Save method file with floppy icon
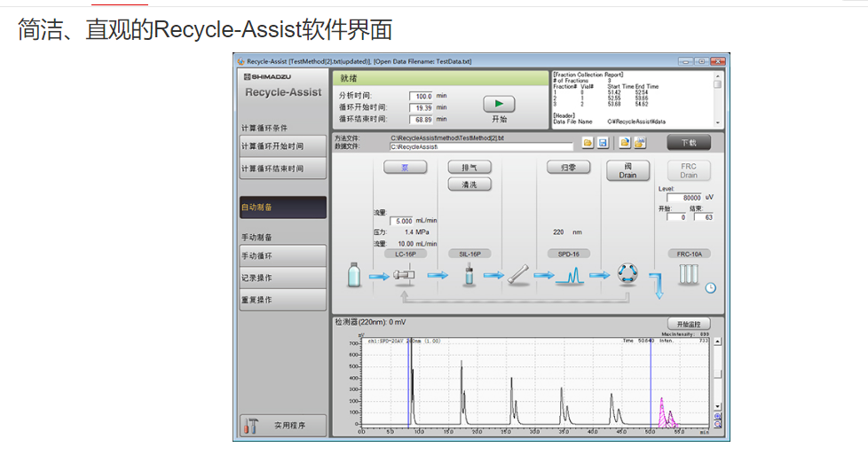The image size is (868, 455). point(603,143)
